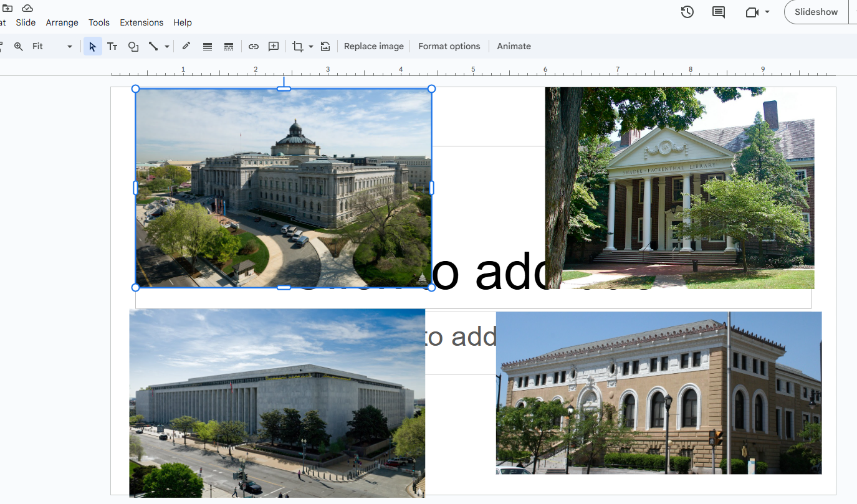Open version history
857x504 pixels.
click(x=687, y=11)
